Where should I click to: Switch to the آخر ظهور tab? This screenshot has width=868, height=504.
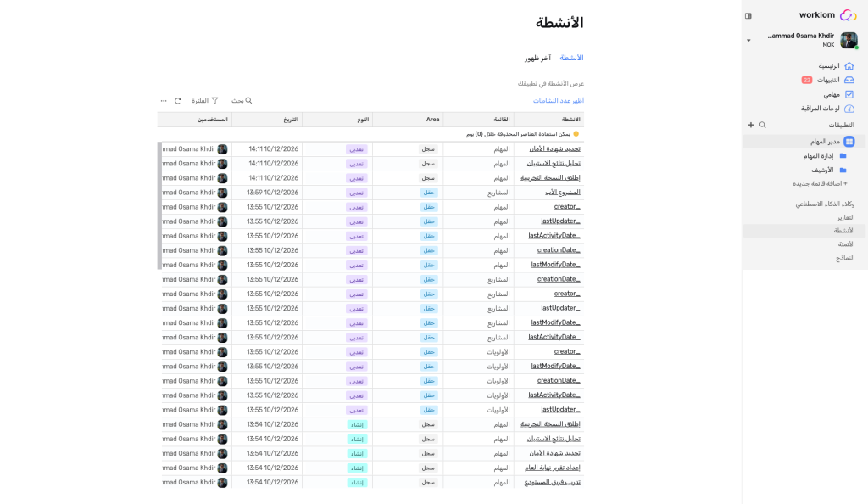538,59
